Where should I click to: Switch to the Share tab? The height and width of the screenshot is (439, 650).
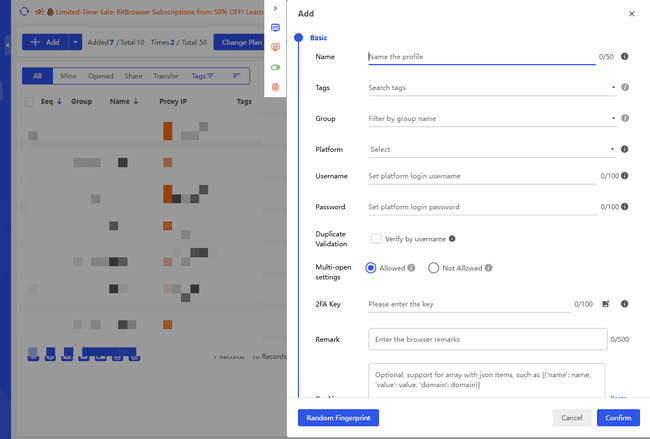point(133,76)
